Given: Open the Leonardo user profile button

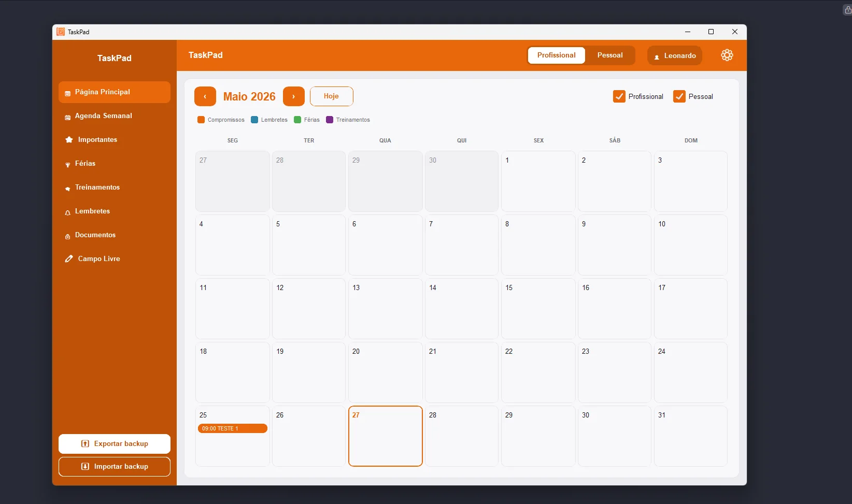Looking at the screenshot, I should click(675, 55).
